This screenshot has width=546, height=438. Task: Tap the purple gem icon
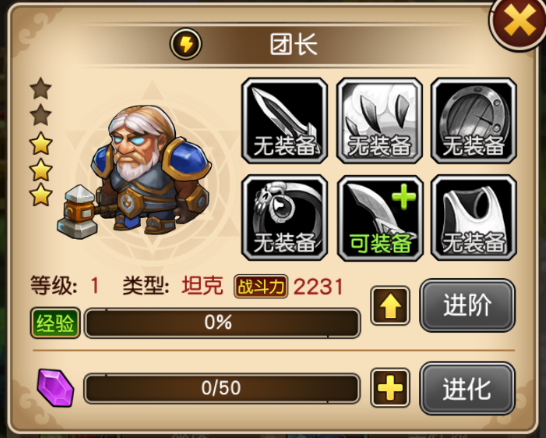coord(55,388)
